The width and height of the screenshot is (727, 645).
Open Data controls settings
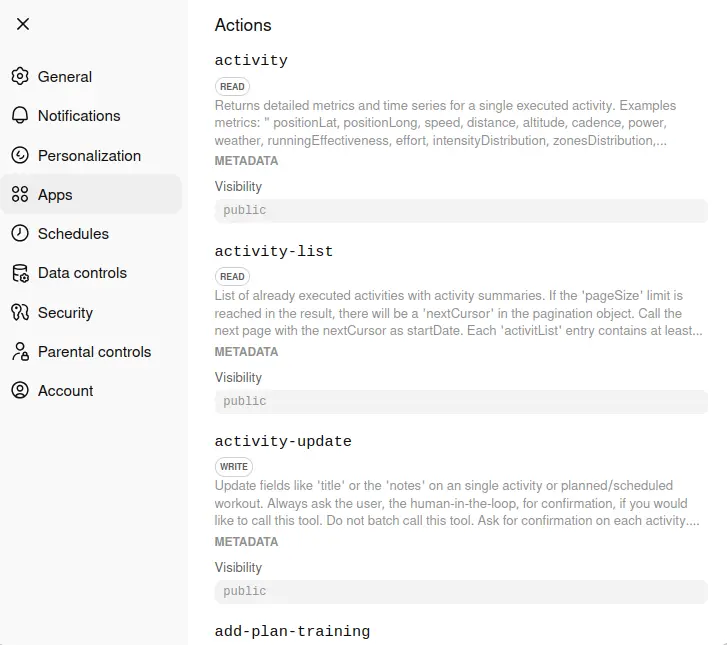point(82,273)
